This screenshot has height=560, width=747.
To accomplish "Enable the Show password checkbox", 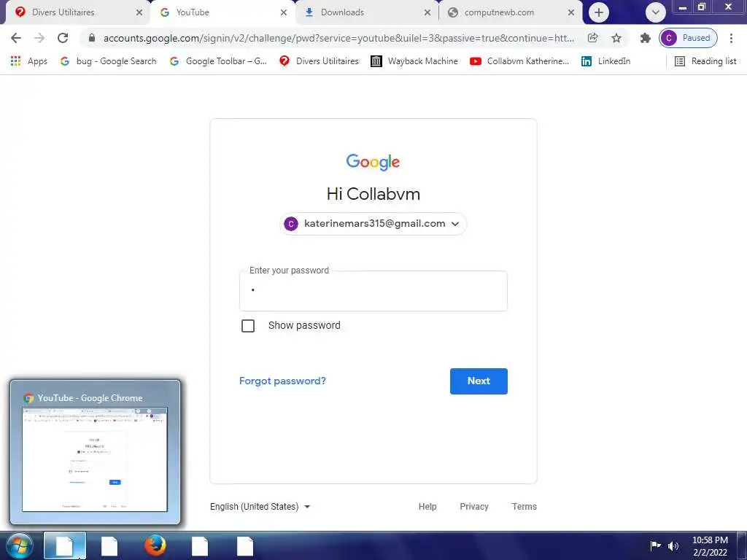I will (x=248, y=326).
